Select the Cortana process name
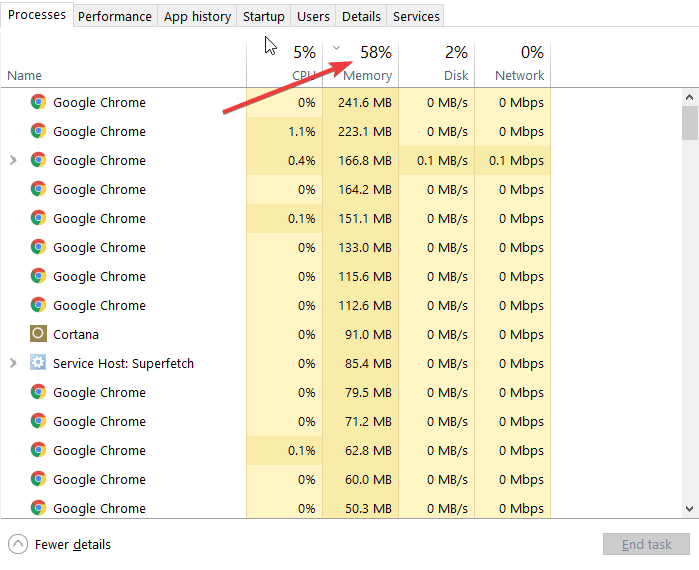This screenshot has height=570, width=699. point(76,334)
